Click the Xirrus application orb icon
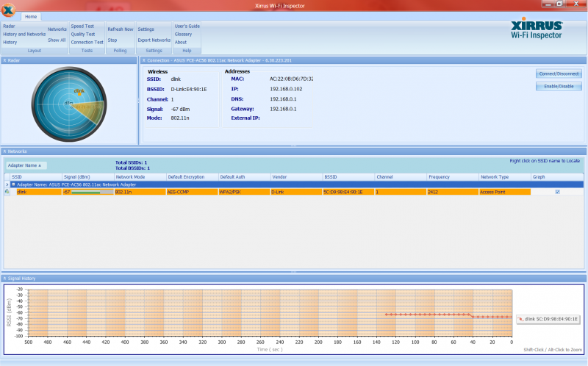588x366 pixels. 8,10
